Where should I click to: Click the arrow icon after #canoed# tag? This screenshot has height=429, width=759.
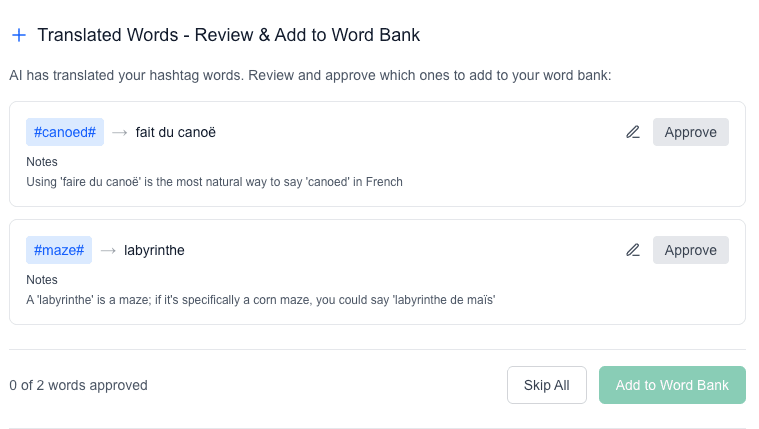pos(119,132)
